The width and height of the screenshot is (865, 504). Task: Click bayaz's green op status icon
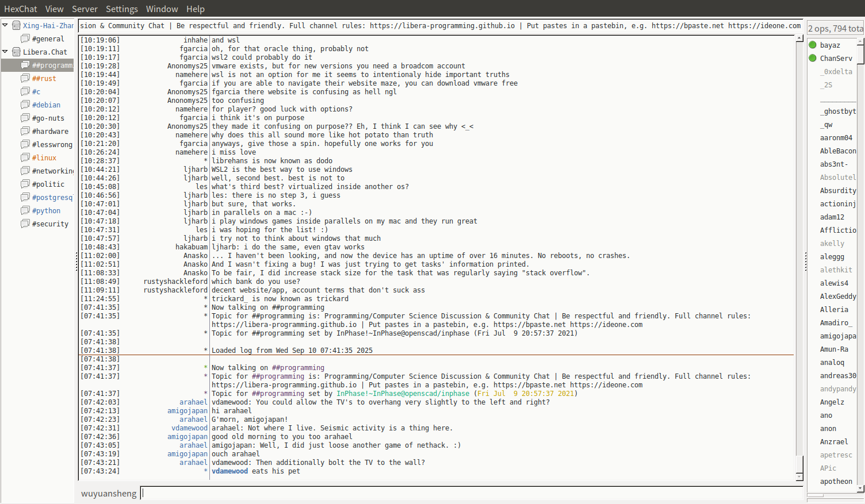point(813,45)
